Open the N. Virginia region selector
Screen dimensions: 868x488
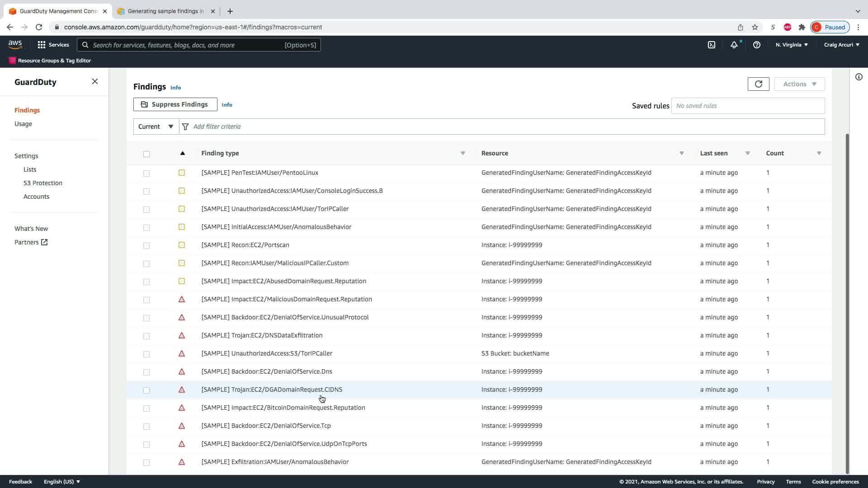click(791, 45)
